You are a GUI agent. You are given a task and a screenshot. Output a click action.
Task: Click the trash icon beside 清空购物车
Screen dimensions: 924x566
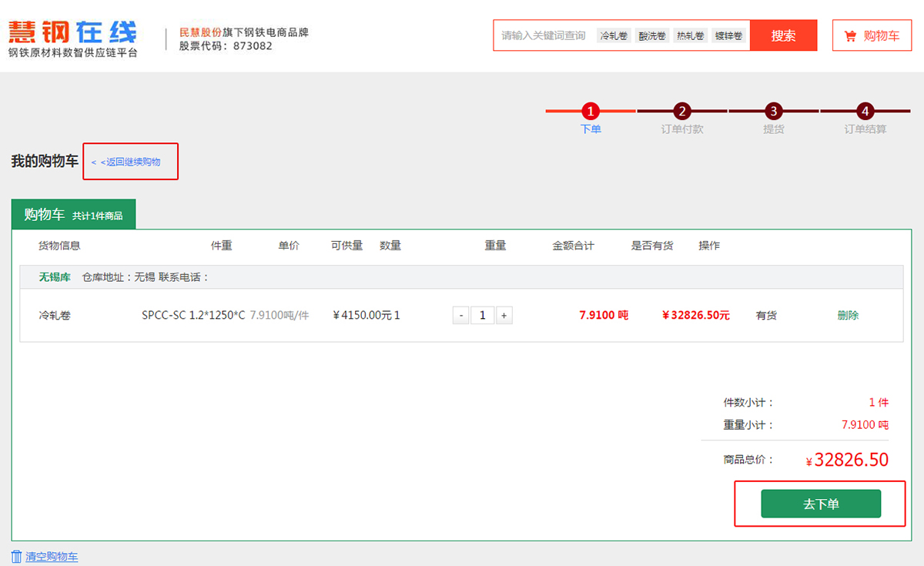pyautogui.click(x=17, y=556)
